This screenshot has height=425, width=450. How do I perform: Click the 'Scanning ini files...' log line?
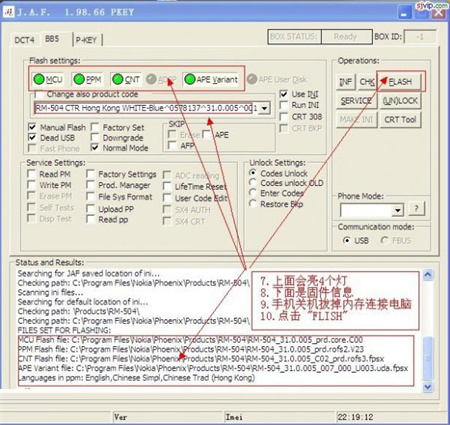coord(50,292)
